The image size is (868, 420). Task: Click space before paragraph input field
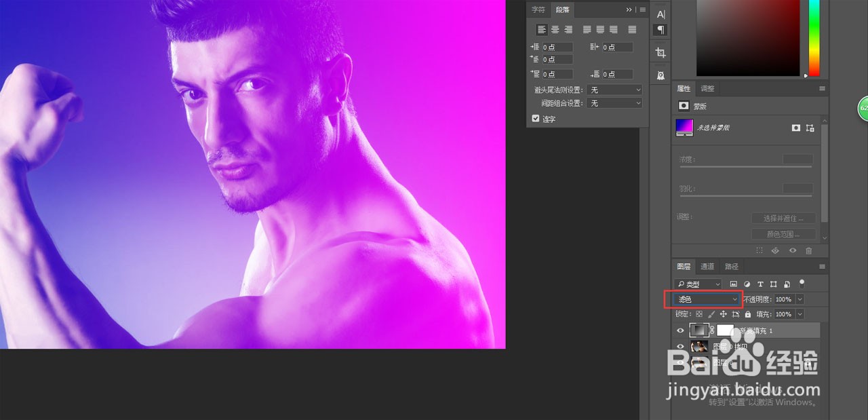pos(557,75)
